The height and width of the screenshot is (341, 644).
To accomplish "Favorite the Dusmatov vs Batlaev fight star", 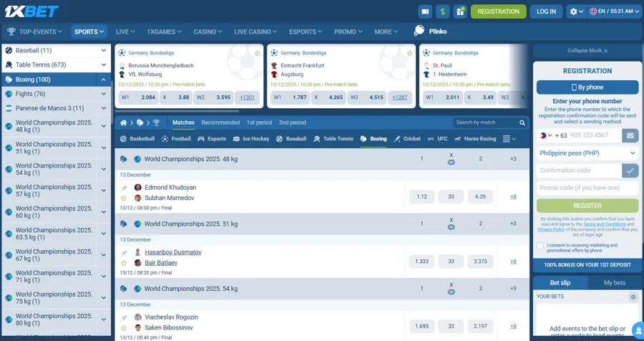I will (x=124, y=263).
